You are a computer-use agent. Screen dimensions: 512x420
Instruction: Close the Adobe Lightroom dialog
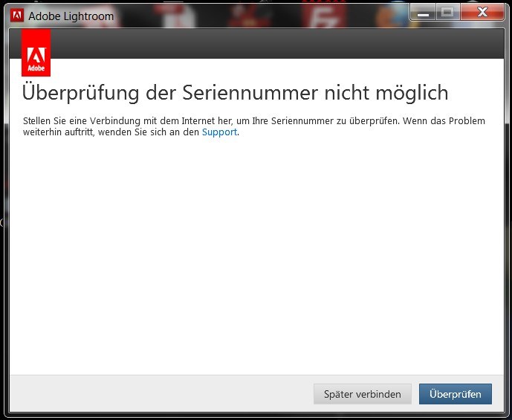(482, 13)
